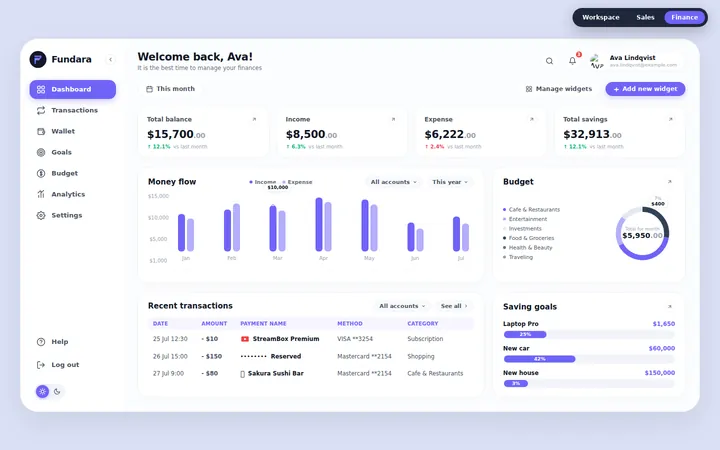Click the budget donut chart total
720x450 pixels.
pyautogui.click(x=642, y=235)
